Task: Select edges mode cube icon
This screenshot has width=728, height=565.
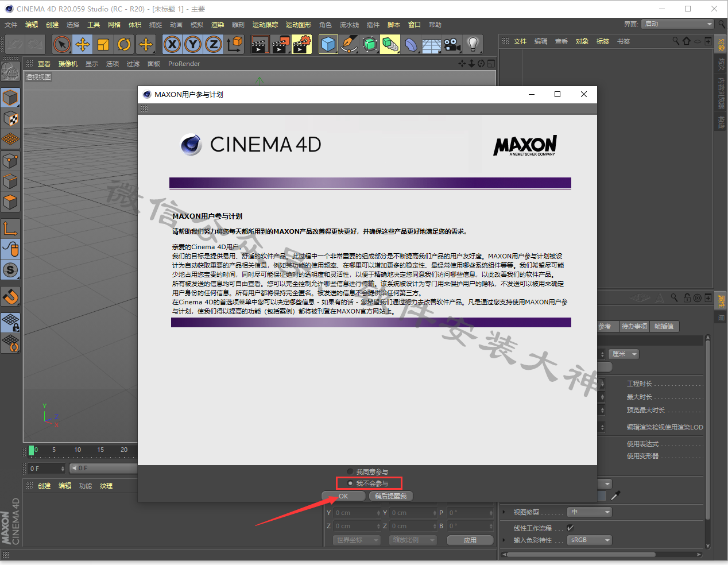Action: (x=10, y=181)
